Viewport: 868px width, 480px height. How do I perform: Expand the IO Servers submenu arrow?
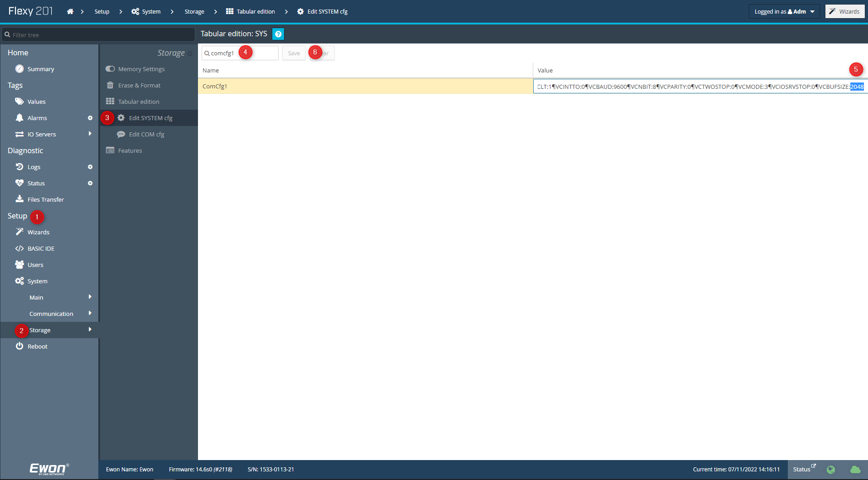(90, 134)
